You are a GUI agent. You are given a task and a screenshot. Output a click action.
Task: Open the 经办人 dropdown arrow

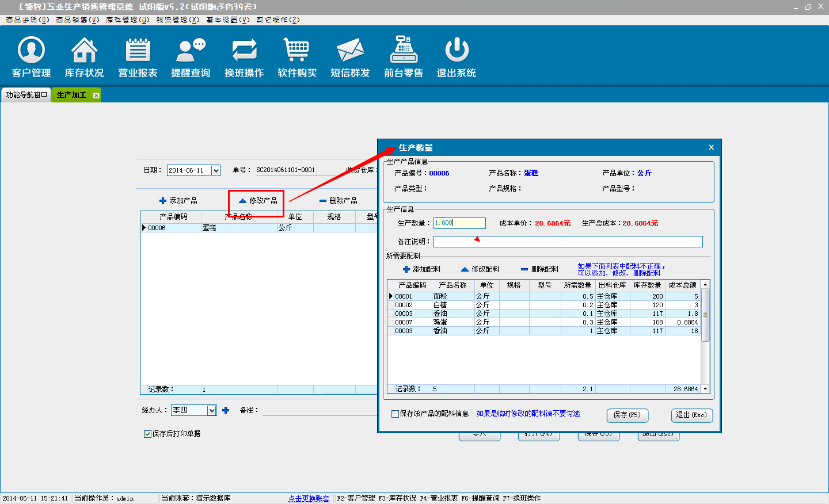[212, 410]
